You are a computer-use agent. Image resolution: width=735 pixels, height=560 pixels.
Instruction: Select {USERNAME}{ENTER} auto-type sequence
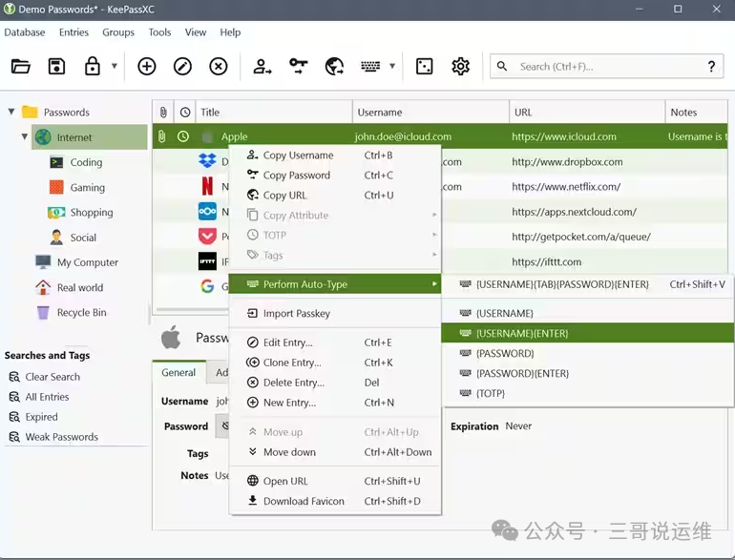(x=521, y=333)
